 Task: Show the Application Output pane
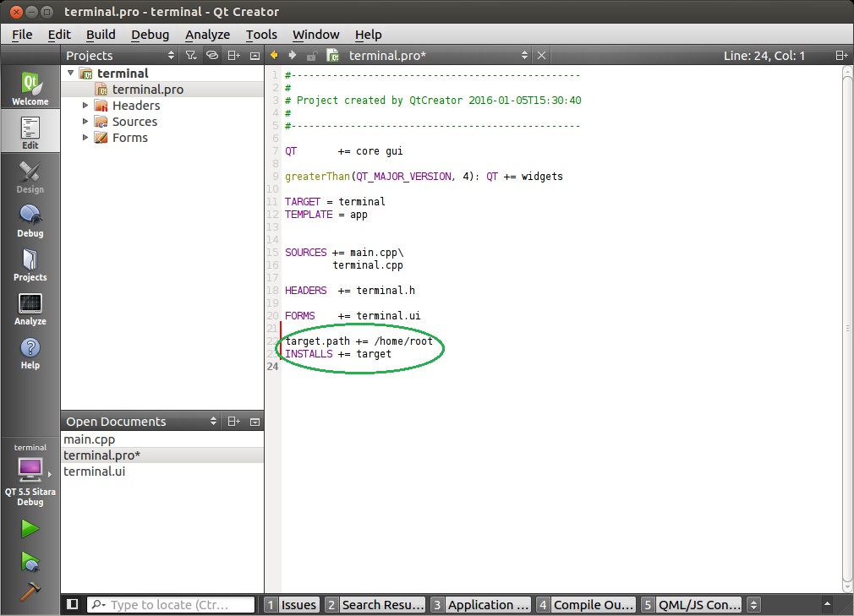pos(480,604)
